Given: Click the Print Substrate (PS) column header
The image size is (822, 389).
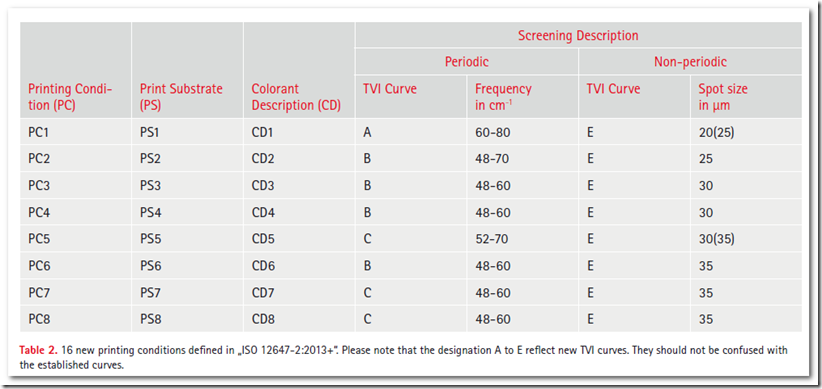Looking at the screenshot, I should [x=181, y=97].
